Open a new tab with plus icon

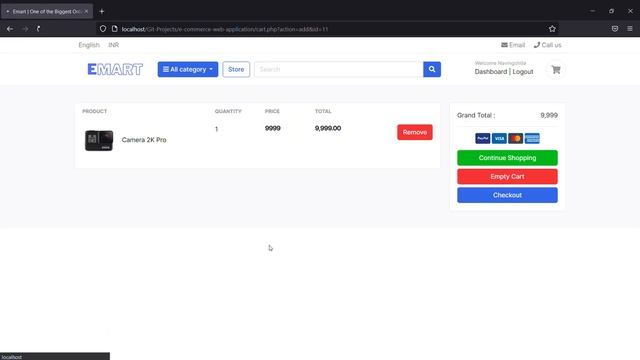pyautogui.click(x=102, y=11)
